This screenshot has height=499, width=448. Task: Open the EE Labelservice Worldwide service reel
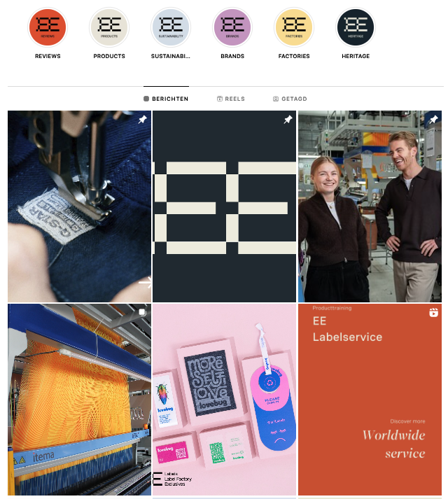point(370,400)
